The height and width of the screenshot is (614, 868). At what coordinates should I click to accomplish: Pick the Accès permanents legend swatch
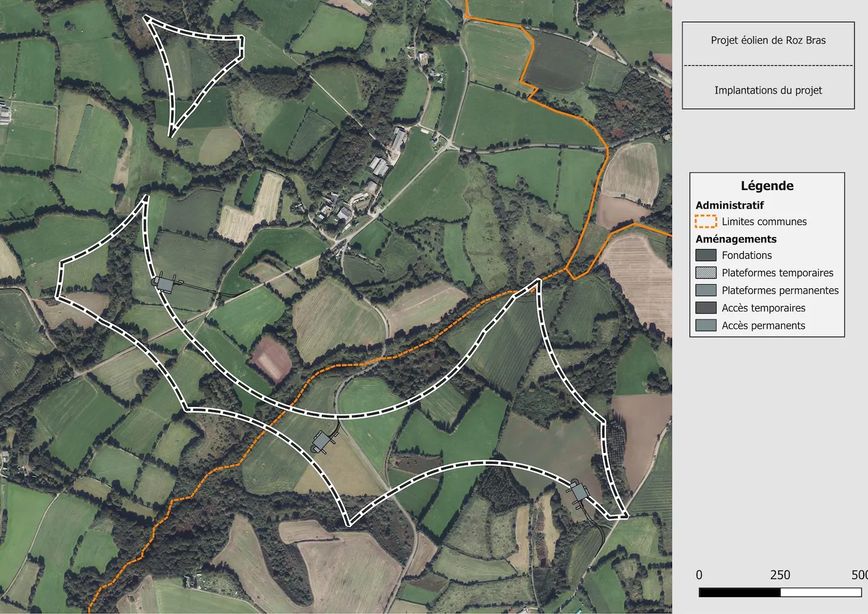tap(706, 325)
